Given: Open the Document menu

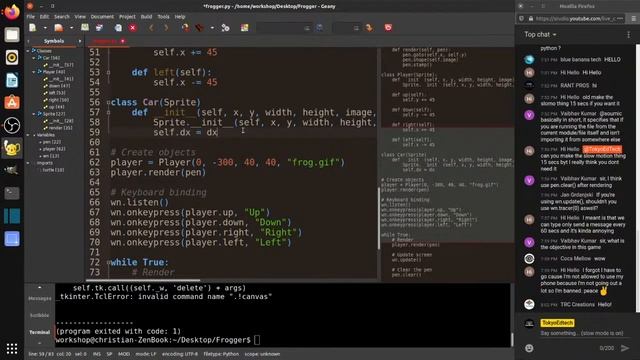Looking at the screenshot, I should click(102, 17).
